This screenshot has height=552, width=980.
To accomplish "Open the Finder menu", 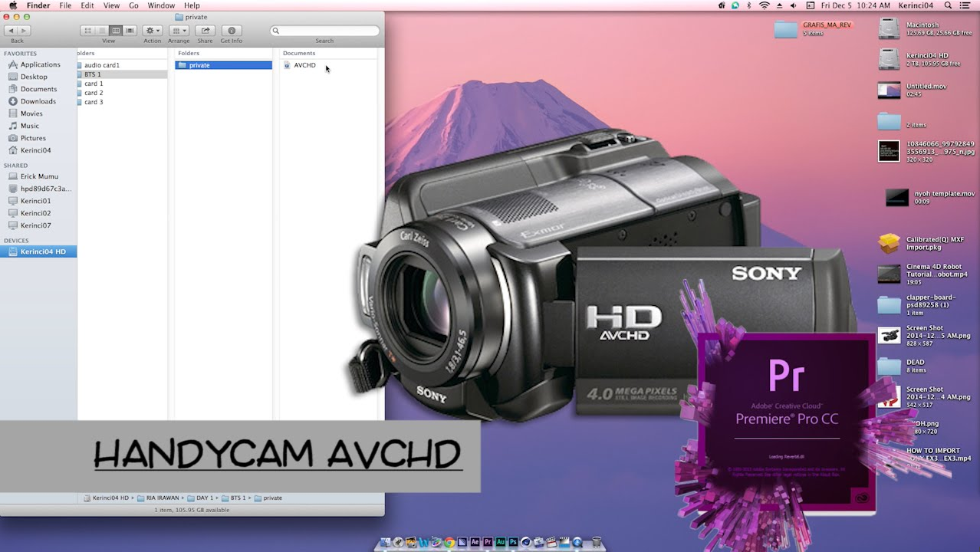I will tap(38, 5).
